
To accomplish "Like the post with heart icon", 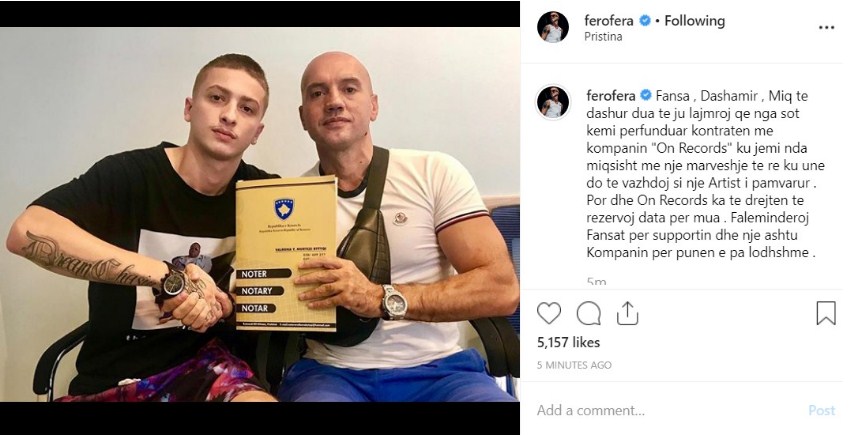I will tap(549, 313).
